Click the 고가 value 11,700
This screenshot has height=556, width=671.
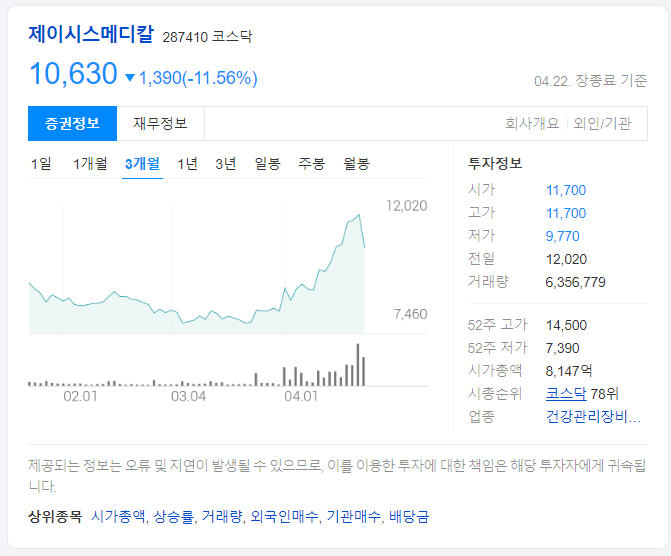tap(566, 213)
